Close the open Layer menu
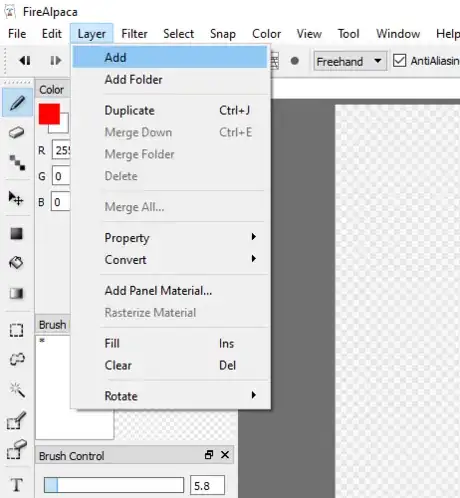This screenshot has height=498, width=460. pos(91,34)
